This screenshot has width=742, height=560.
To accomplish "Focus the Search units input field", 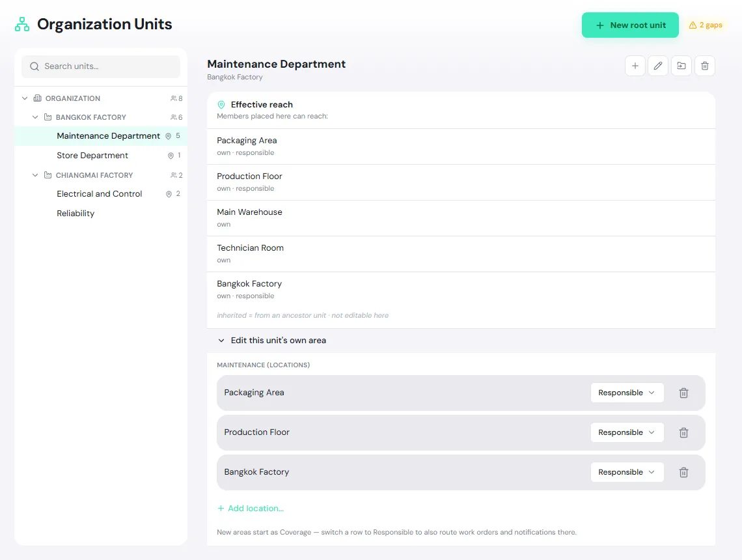I will 101,67.
